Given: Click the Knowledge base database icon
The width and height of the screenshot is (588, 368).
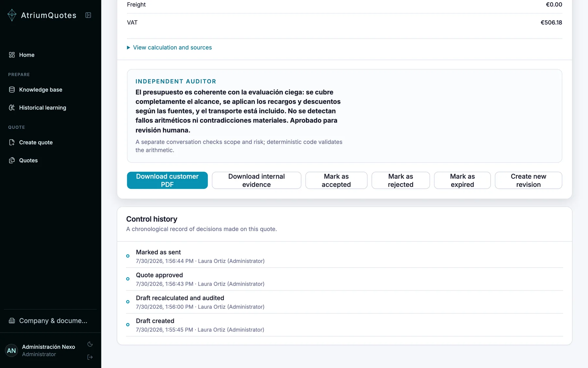Looking at the screenshot, I should [12, 90].
